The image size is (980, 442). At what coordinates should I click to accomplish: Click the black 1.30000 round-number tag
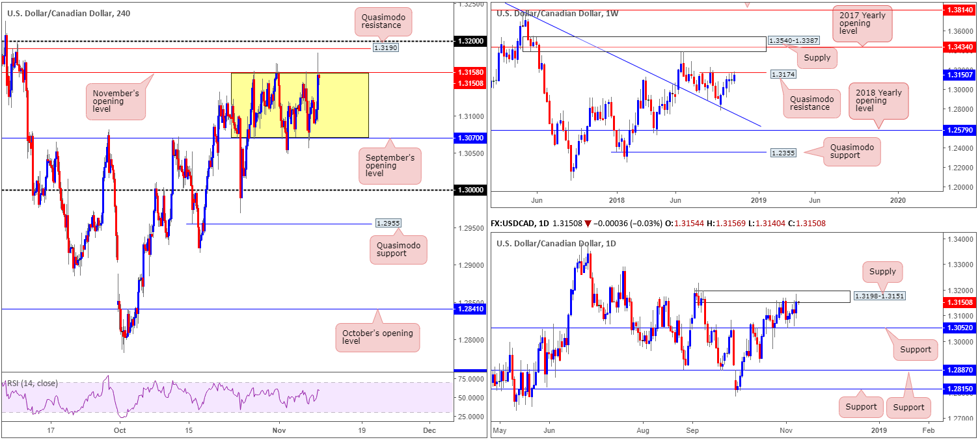click(469, 190)
